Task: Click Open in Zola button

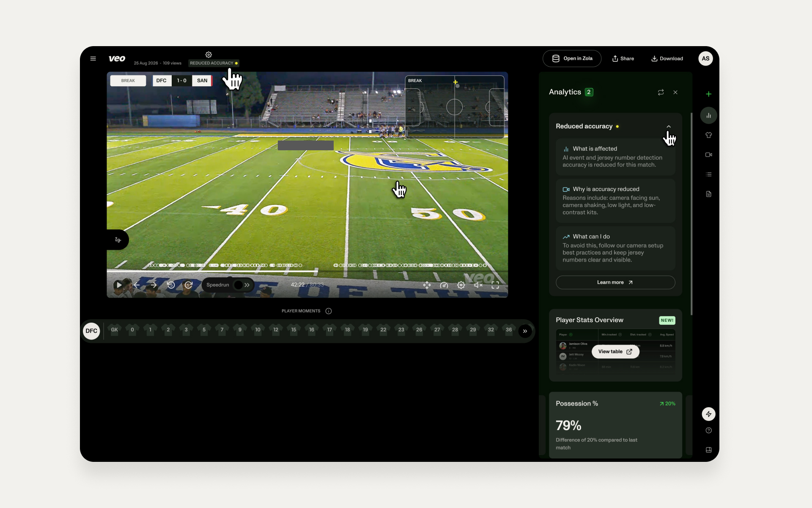Action: pos(572,58)
